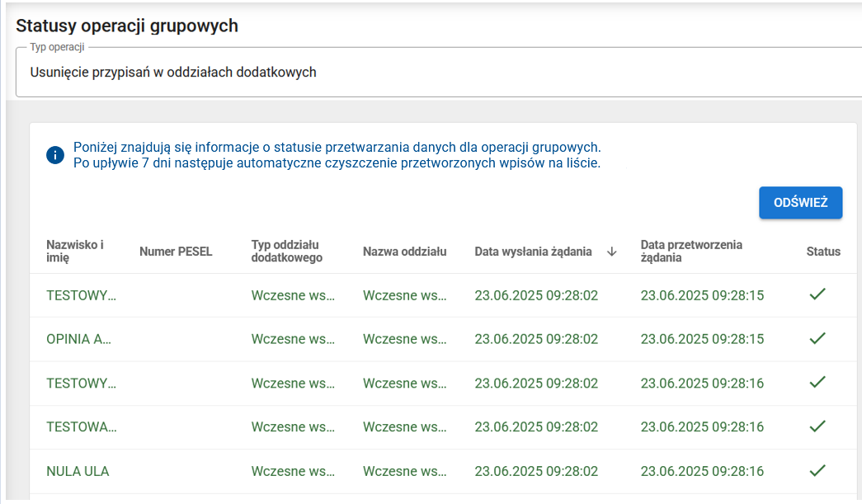Expand the Wczesne ws... cell in OPINIA A row
Image resolution: width=862 pixels, height=504 pixels.
point(292,338)
